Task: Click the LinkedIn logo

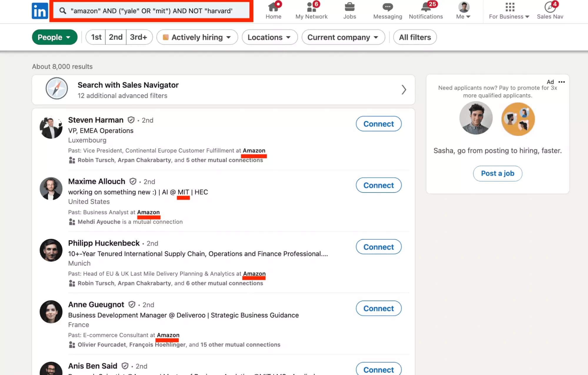Action: (x=40, y=11)
